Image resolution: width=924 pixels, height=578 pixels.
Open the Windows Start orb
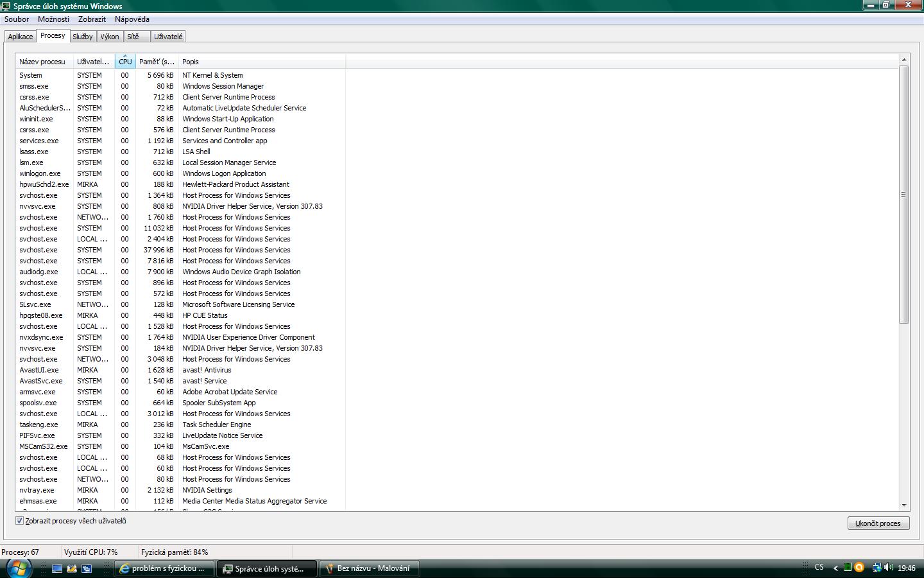[x=18, y=568]
